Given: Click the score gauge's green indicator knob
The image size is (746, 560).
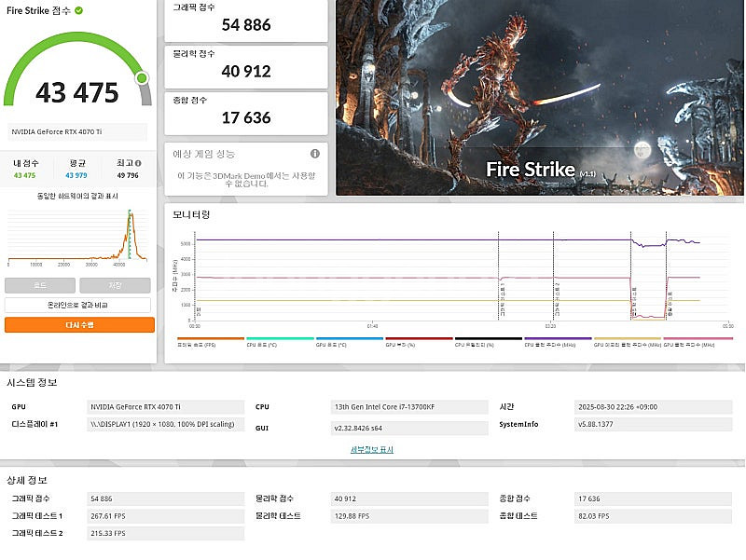Looking at the screenshot, I should [x=142, y=78].
